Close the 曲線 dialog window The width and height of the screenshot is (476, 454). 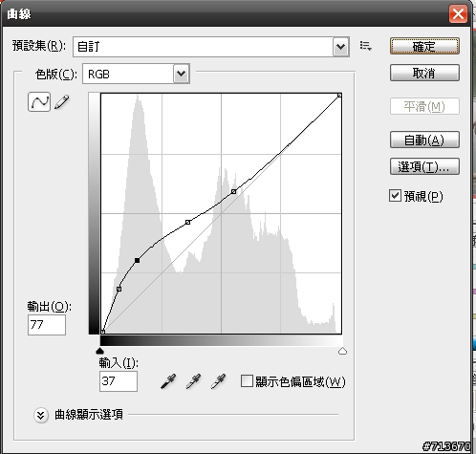[x=458, y=14]
